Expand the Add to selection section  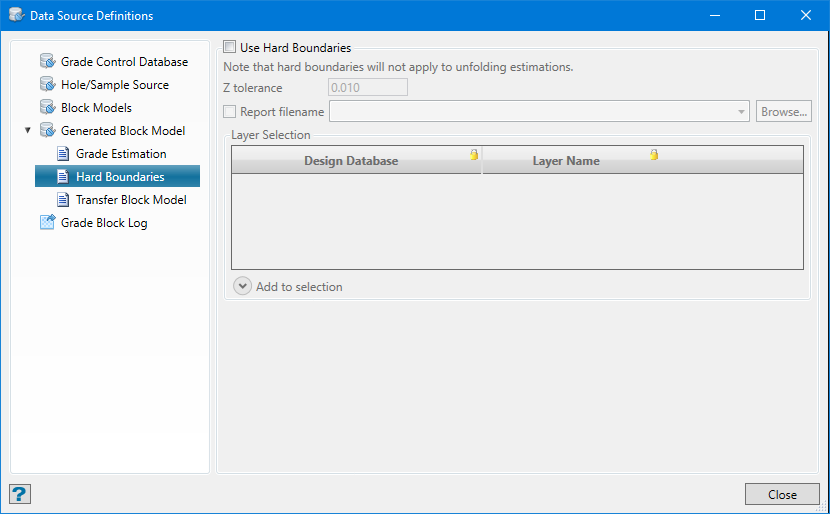(x=243, y=287)
